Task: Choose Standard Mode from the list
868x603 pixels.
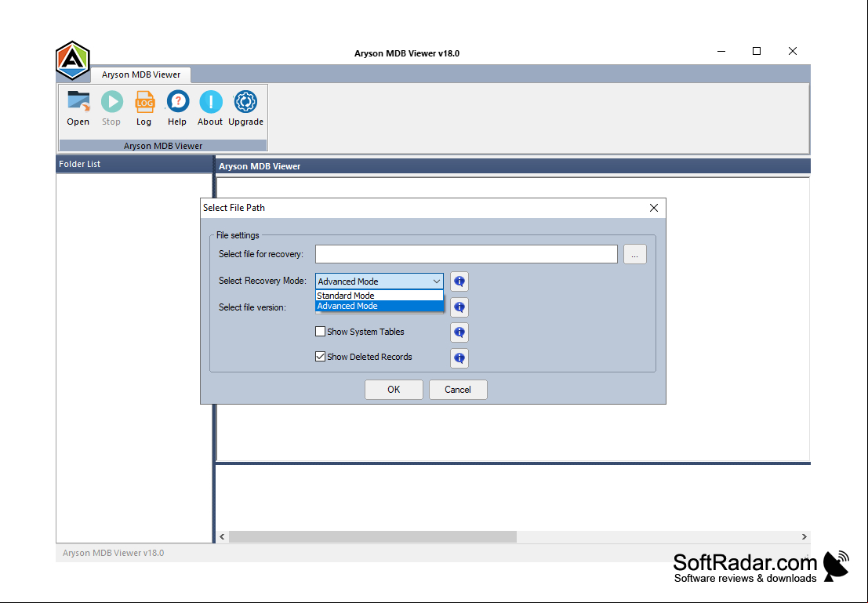Action: (x=380, y=296)
